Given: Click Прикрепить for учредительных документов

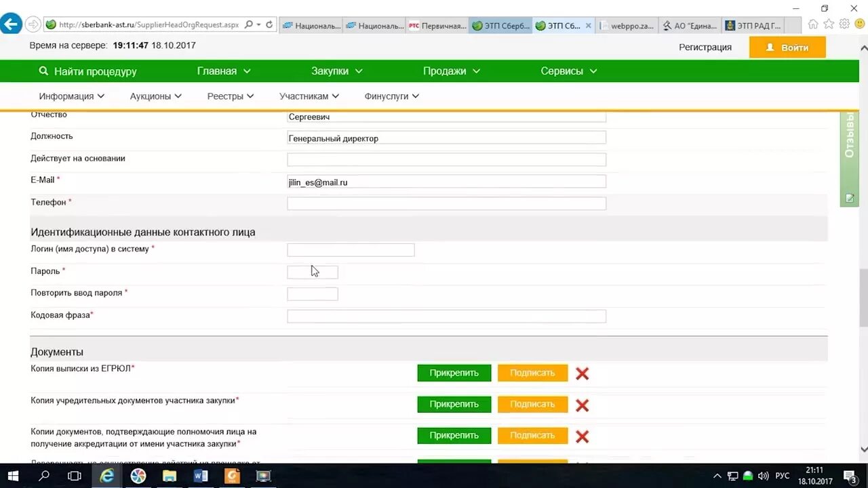Looking at the screenshot, I should 454,404.
